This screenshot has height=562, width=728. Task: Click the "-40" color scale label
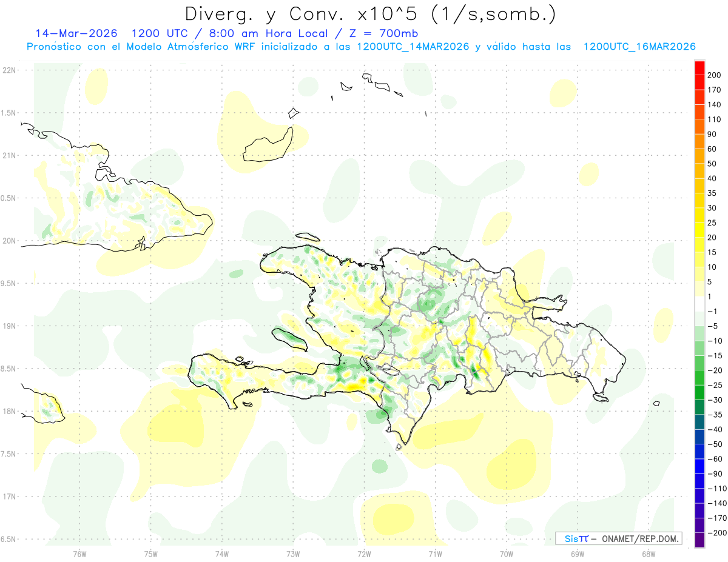715,429
